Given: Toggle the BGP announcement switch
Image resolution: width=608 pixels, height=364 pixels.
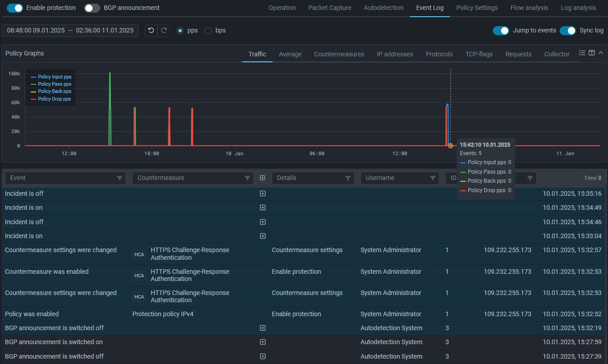Looking at the screenshot, I should pos(92,8).
